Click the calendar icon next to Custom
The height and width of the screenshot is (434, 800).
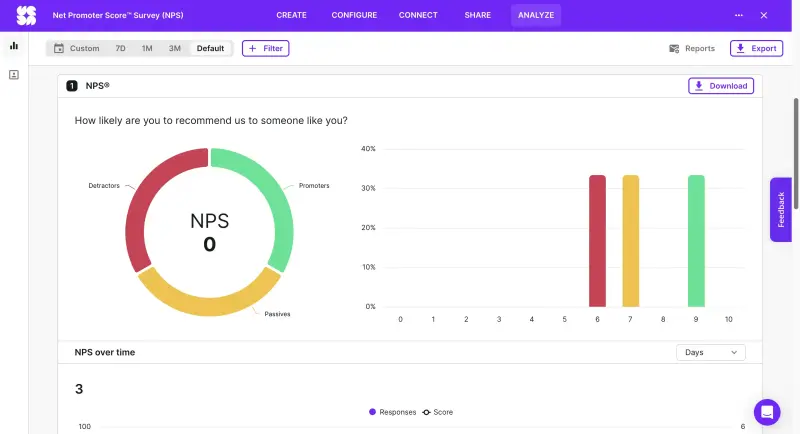pos(59,48)
